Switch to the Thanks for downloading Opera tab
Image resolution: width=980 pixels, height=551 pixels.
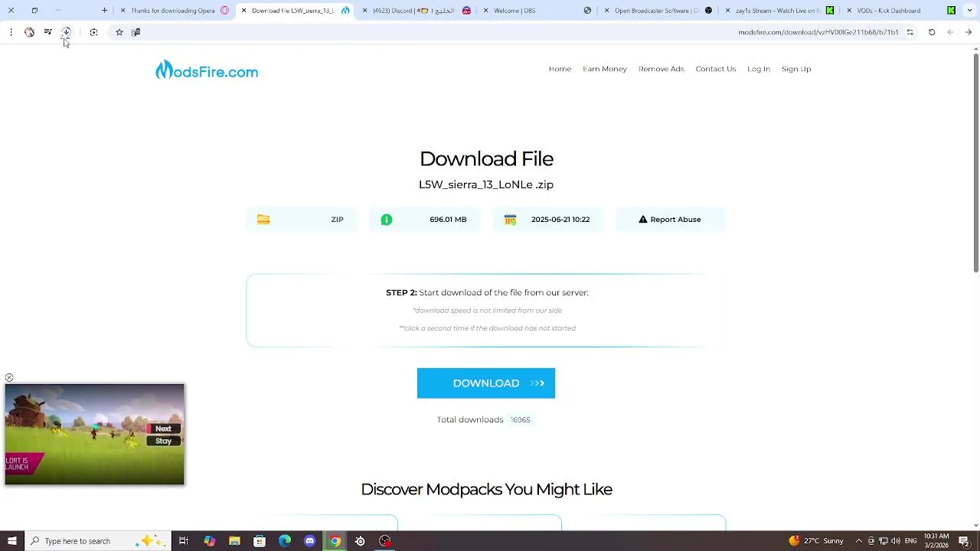[174, 11]
